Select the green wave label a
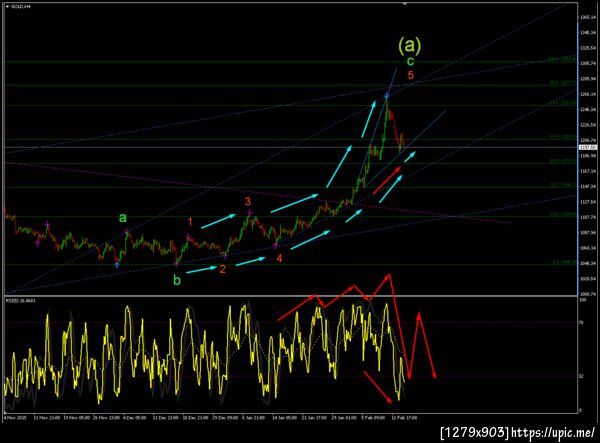 122,218
